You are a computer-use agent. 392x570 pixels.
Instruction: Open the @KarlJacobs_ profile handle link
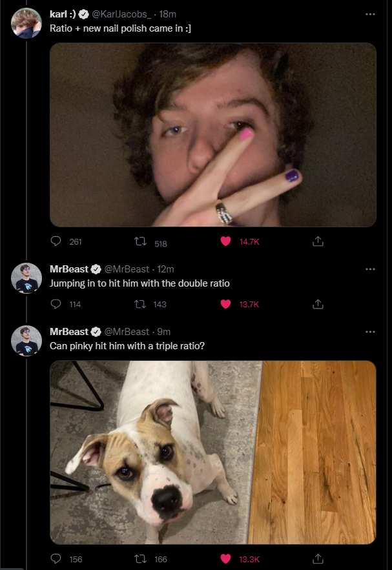click(x=125, y=14)
